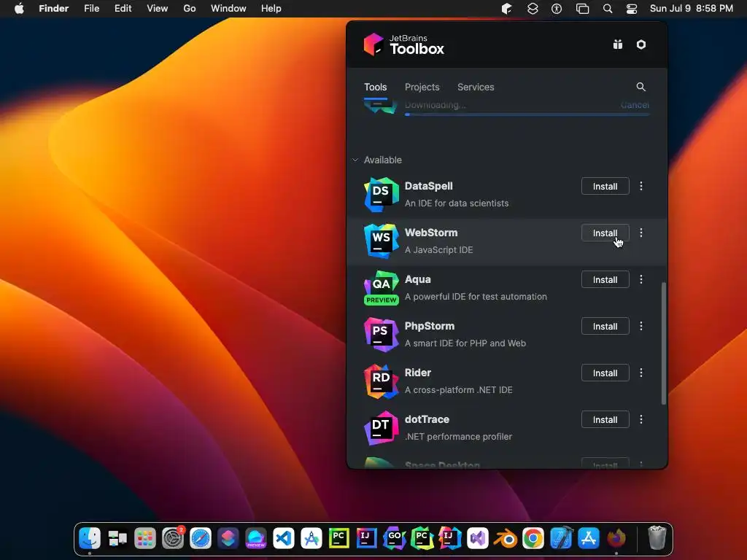Screen dimensions: 747x560
Task: Open the Apple menu
Action: point(19,9)
